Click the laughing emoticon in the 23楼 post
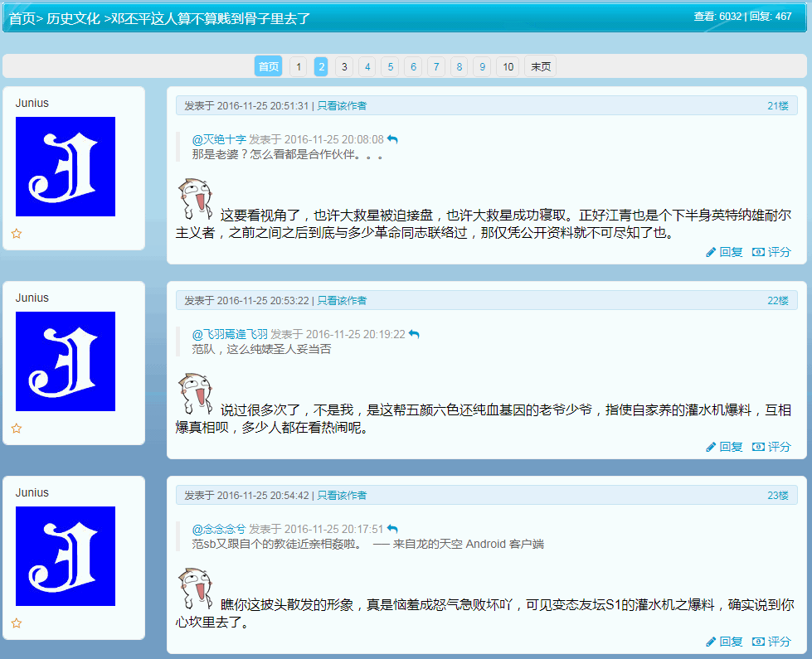Image resolution: width=812 pixels, height=659 pixels. point(195,588)
